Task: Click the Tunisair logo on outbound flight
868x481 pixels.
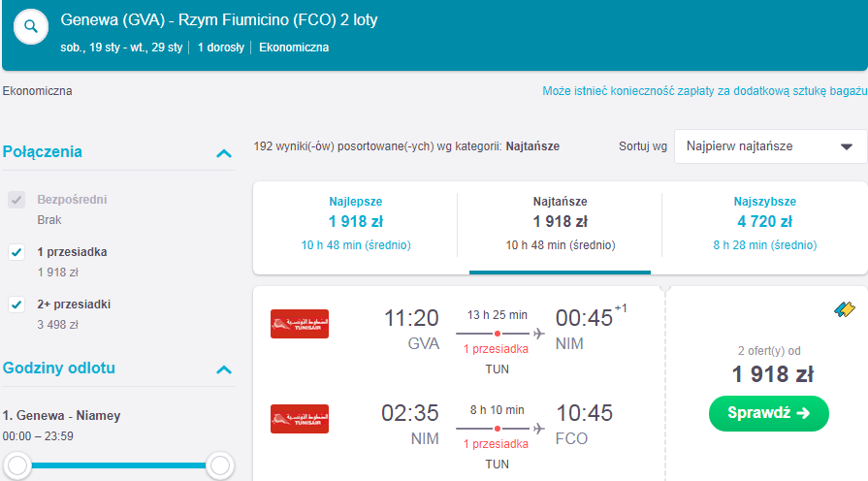Action: point(300,324)
